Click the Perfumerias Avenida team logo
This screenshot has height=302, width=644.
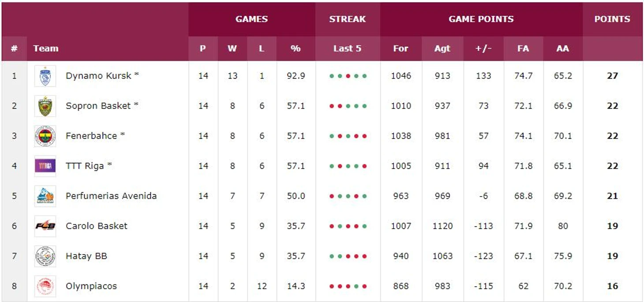[x=45, y=196]
